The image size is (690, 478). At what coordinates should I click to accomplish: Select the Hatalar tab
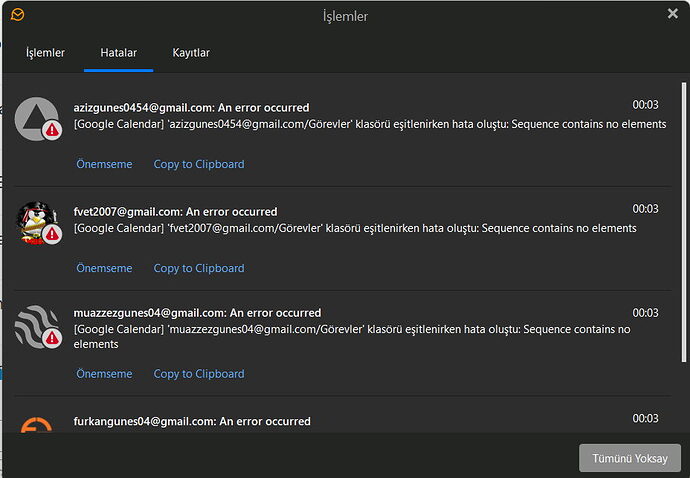coord(118,52)
